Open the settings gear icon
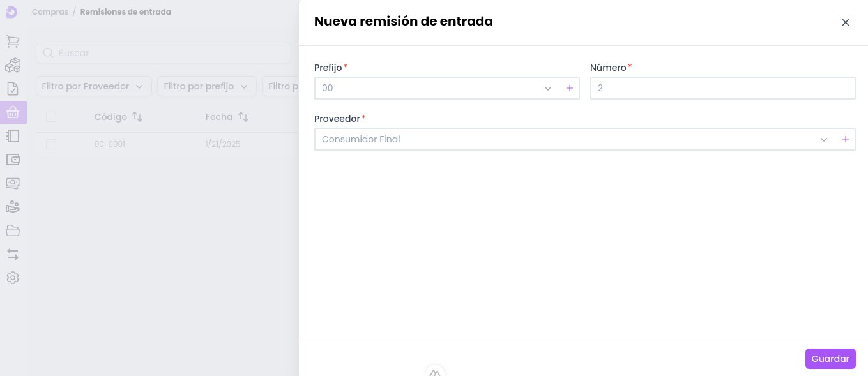This screenshot has height=376, width=868. tap(13, 278)
